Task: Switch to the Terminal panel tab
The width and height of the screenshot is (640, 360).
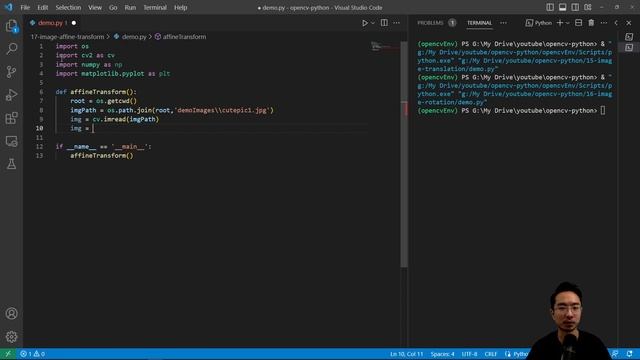Action: [479, 23]
